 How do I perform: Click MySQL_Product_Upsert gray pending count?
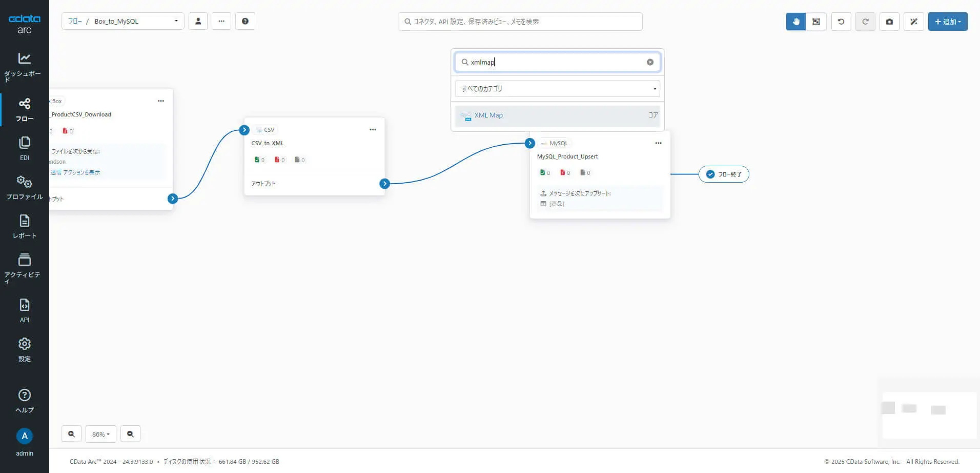click(585, 173)
